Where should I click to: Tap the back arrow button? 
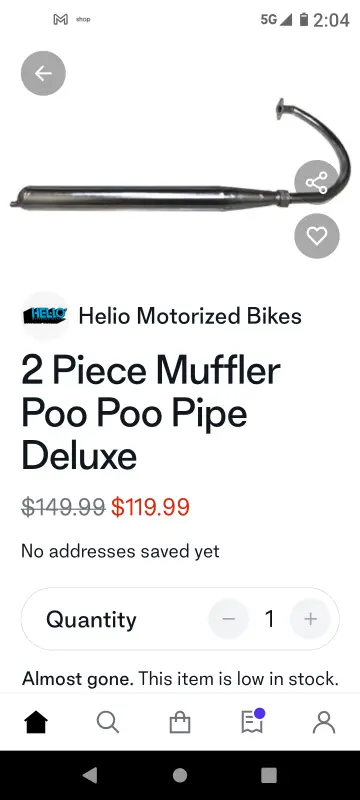click(43, 73)
